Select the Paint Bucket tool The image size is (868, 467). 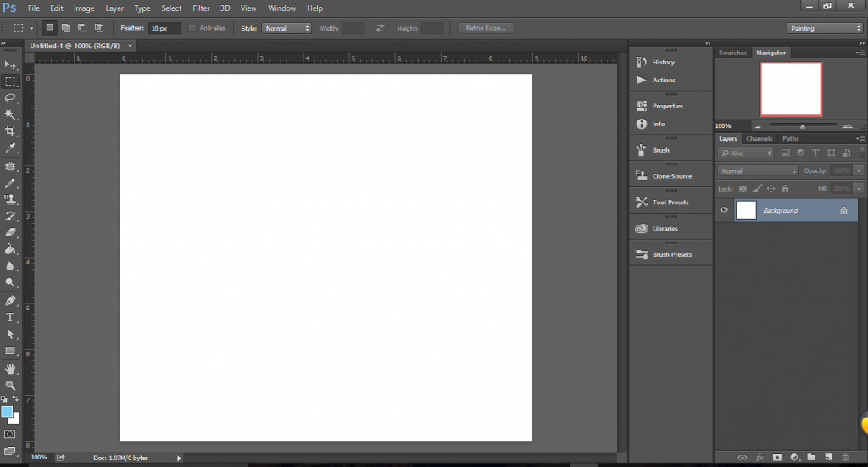pos(10,249)
